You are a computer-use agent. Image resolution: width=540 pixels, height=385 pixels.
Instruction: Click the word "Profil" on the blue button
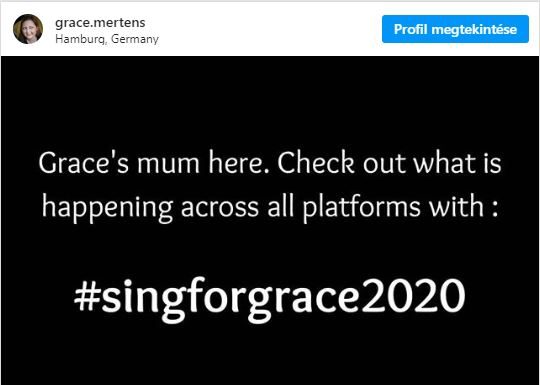[411, 29]
